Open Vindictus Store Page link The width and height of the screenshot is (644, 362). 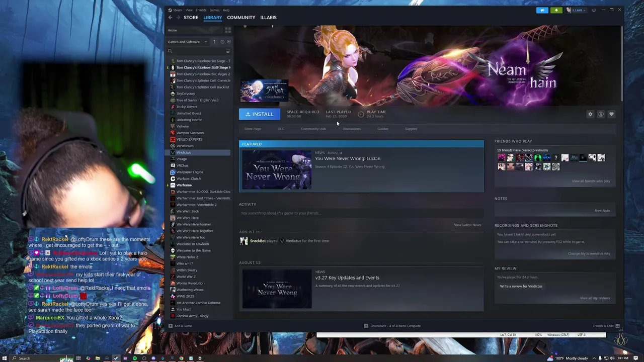tap(253, 129)
